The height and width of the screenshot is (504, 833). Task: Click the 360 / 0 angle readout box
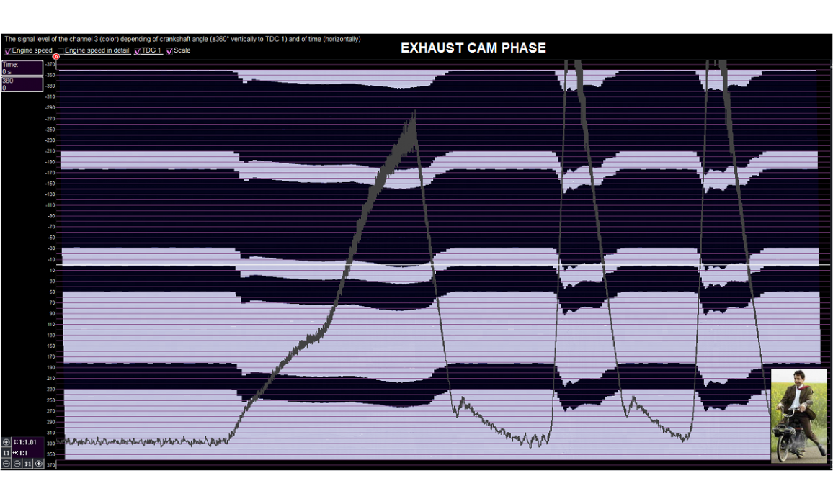pos(22,84)
